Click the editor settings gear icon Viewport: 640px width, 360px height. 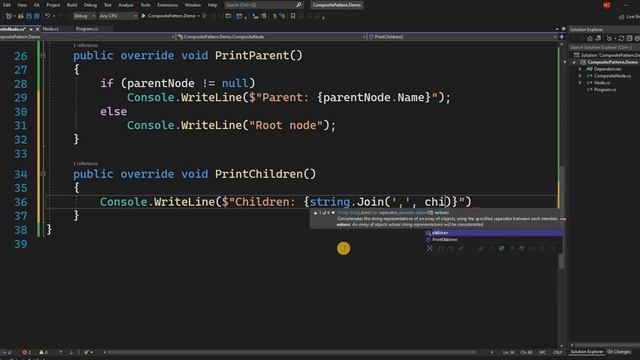[564, 29]
